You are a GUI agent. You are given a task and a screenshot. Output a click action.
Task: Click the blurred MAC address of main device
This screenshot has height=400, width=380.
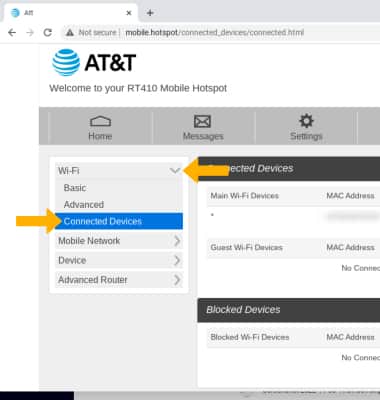point(353,216)
